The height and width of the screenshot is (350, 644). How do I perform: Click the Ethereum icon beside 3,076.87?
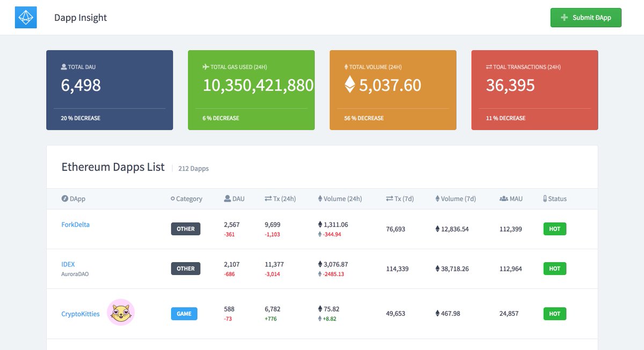(x=320, y=264)
